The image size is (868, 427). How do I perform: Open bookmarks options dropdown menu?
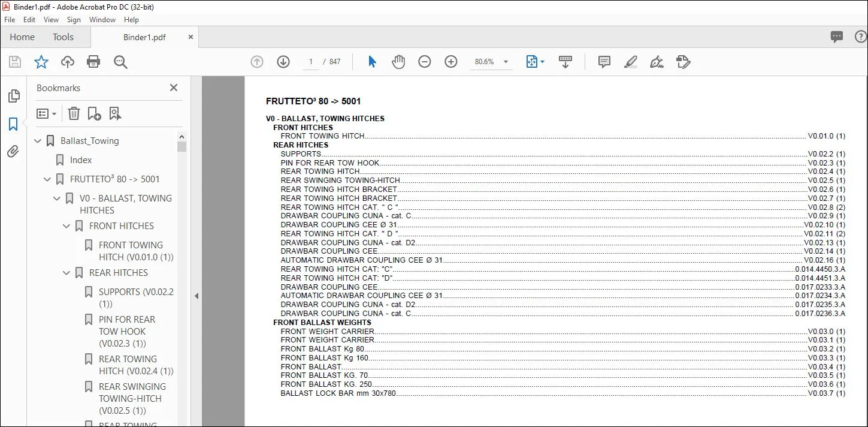[x=46, y=113]
